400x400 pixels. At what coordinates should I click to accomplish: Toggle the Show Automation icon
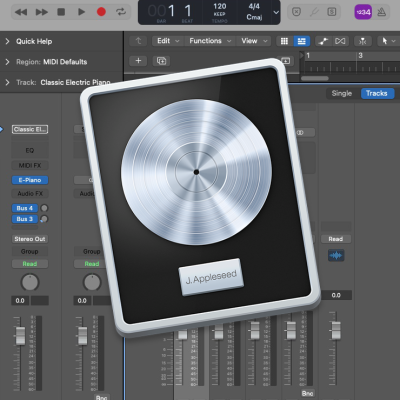point(323,41)
